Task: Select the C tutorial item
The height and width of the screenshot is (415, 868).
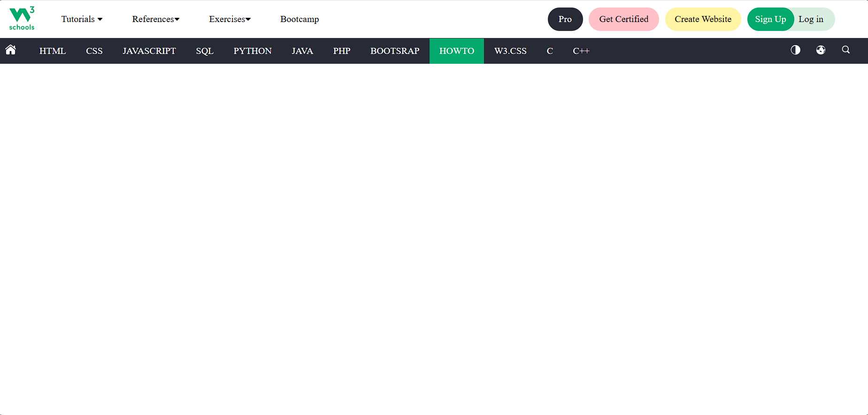Action: 550,51
